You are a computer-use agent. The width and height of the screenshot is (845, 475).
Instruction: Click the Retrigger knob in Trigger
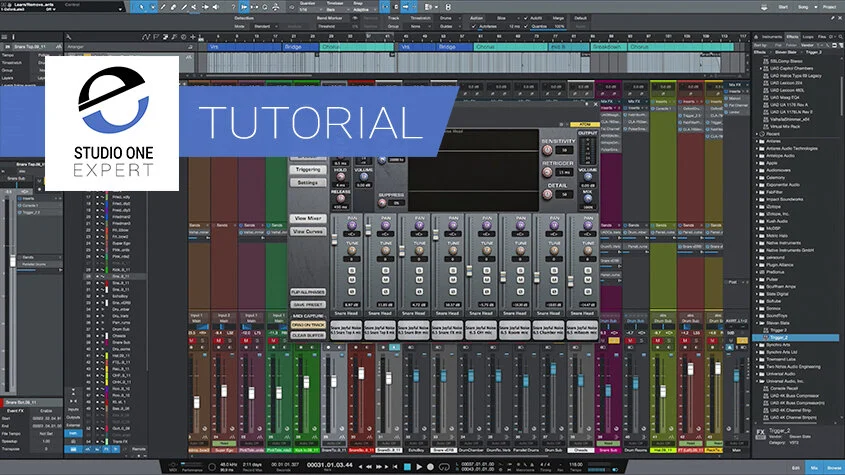coord(547,172)
